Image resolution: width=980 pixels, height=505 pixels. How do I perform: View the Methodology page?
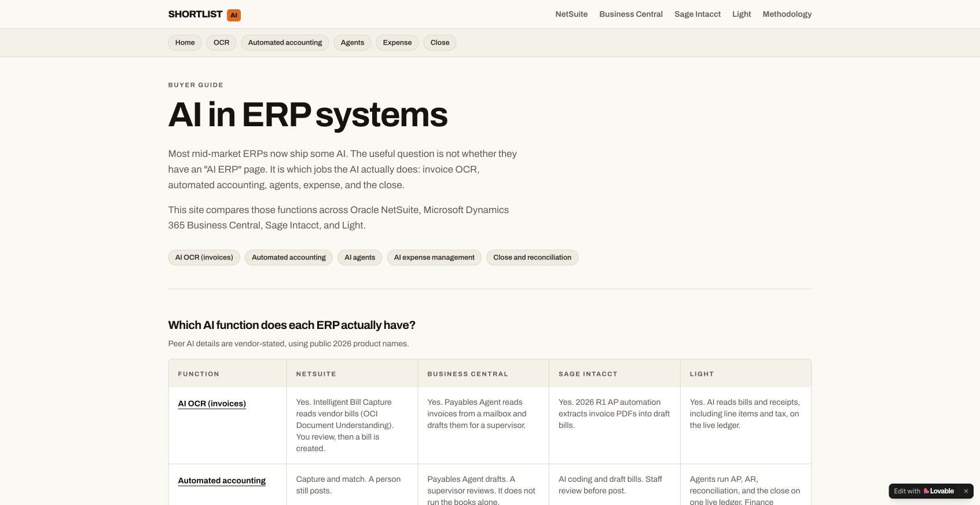(x=787, y=14)
